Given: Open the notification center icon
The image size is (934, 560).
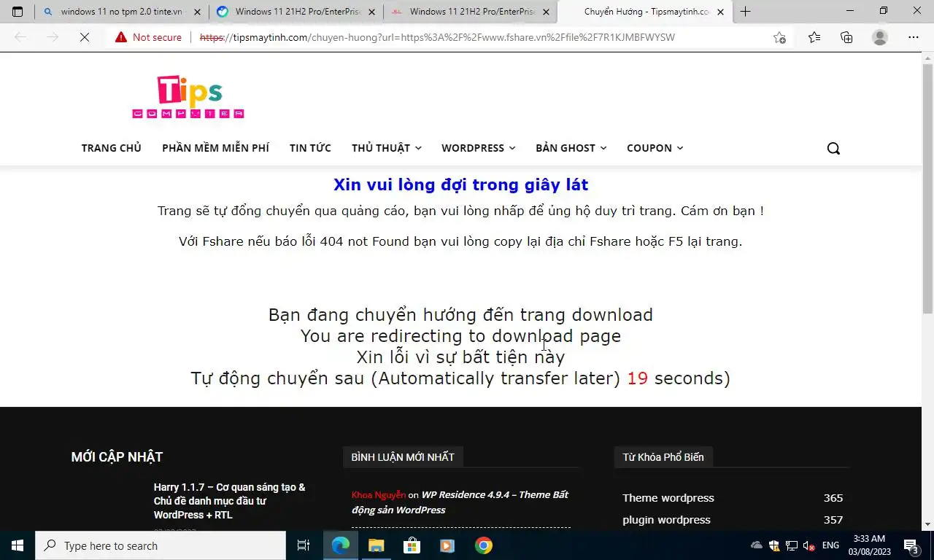Looking at the screenshot, I should click(x=911, y=545).
